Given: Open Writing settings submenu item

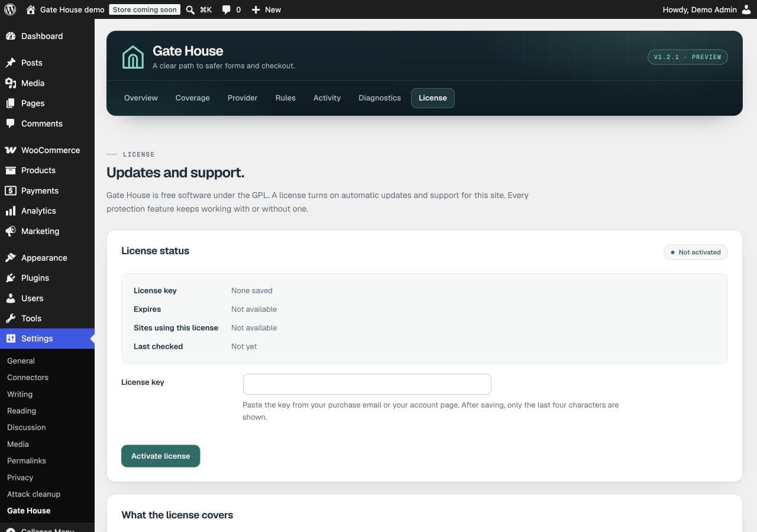Looking at the screenshot, I should [x=20, y=394].
